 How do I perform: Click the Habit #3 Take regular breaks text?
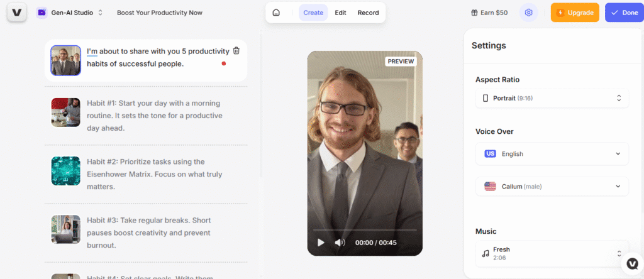coord(148,232)
